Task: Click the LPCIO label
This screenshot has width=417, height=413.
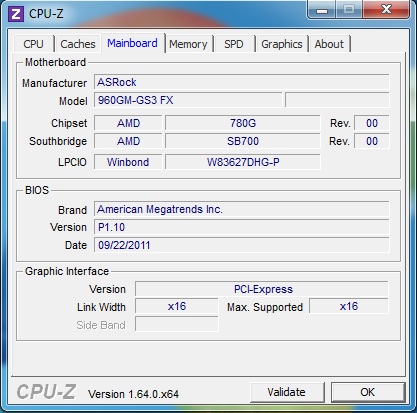Action: coord(72,162)
